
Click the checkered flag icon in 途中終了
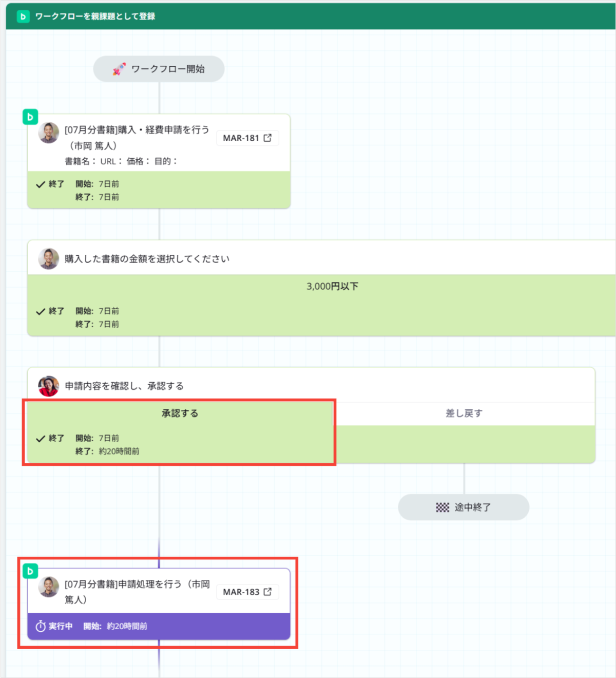tap(442, 507)
